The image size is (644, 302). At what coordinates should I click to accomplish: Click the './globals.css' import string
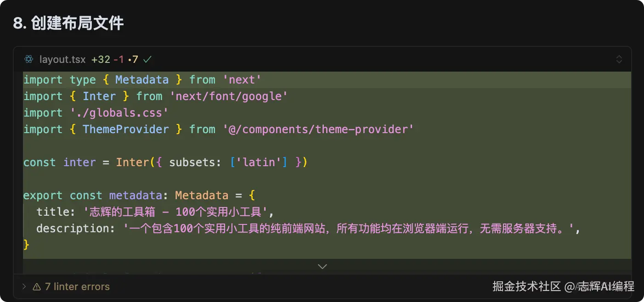pos(119,113)
